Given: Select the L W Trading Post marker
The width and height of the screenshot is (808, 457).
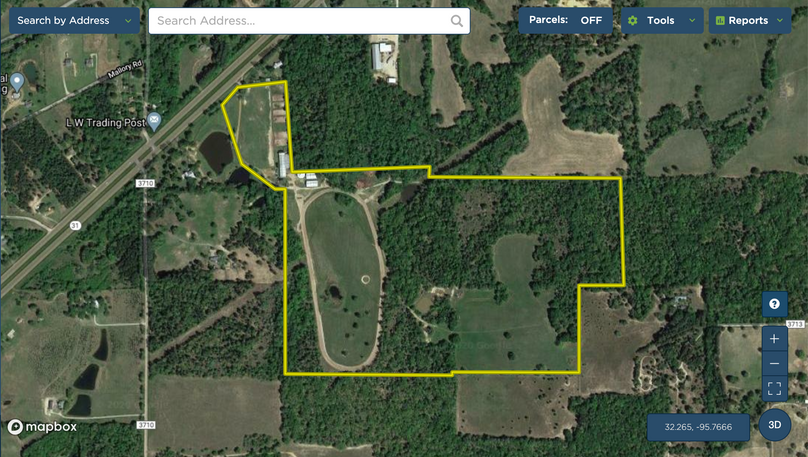Looking at the screenshot, I should click(x=154, y=122).
